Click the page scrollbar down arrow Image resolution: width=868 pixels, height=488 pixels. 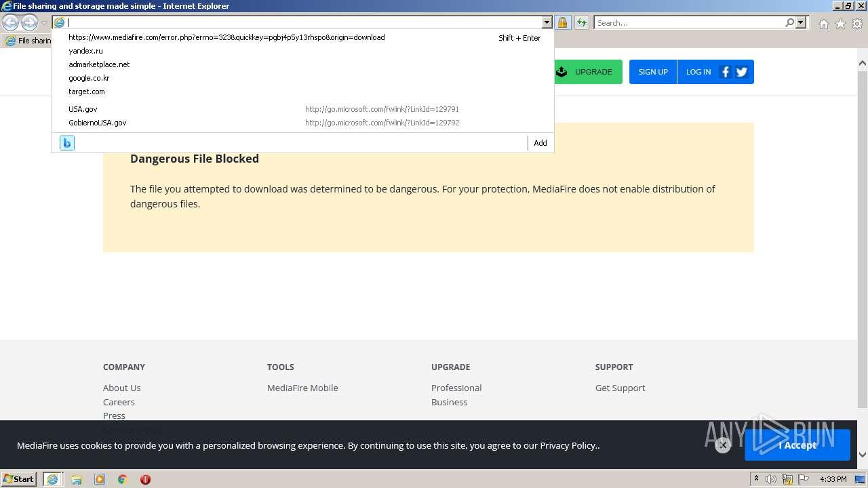click(x=863, y=455)
